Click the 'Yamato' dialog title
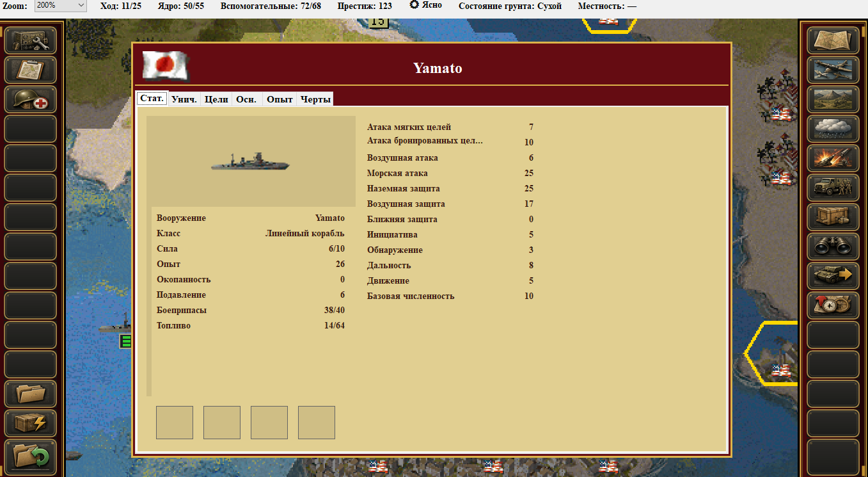Image resolution: width=868 pixels, height=477 pixels. [x=438, y=69]
